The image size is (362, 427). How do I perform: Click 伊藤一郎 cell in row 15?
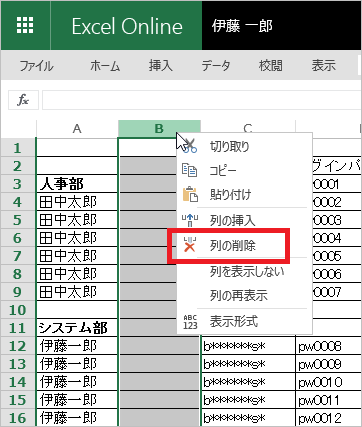coord(77,400)
